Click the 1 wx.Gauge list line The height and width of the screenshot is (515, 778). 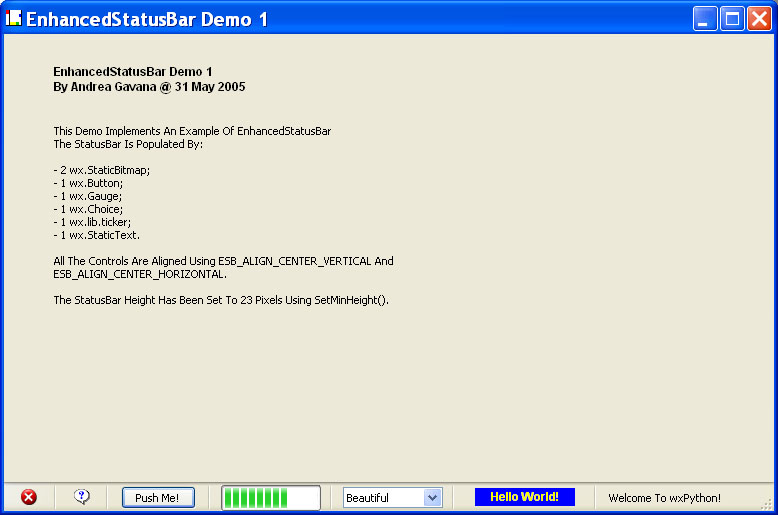(88, 196)
